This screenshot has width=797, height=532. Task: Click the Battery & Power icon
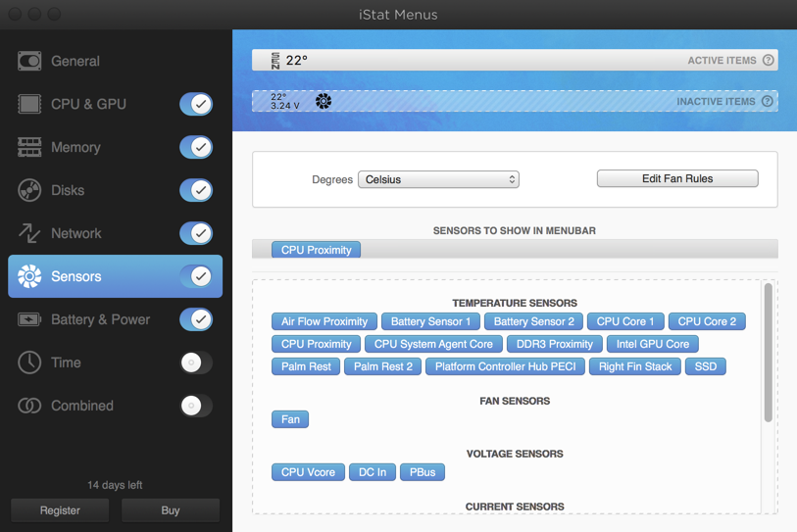point(29,319)
